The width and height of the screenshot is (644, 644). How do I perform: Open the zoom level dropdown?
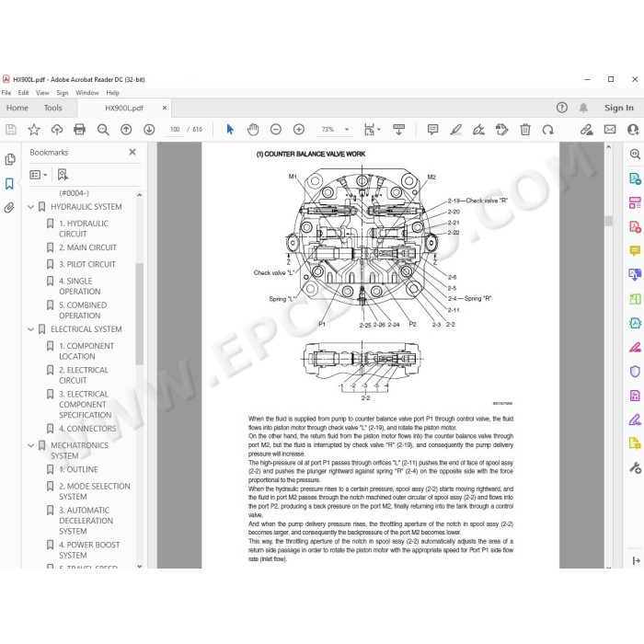click(x=347, y=130)
